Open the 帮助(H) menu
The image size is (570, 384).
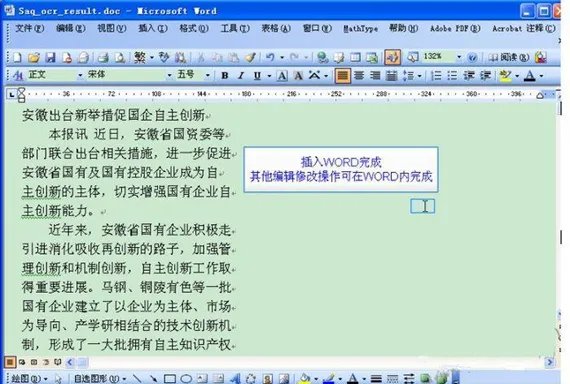click(x=404, y=28)
